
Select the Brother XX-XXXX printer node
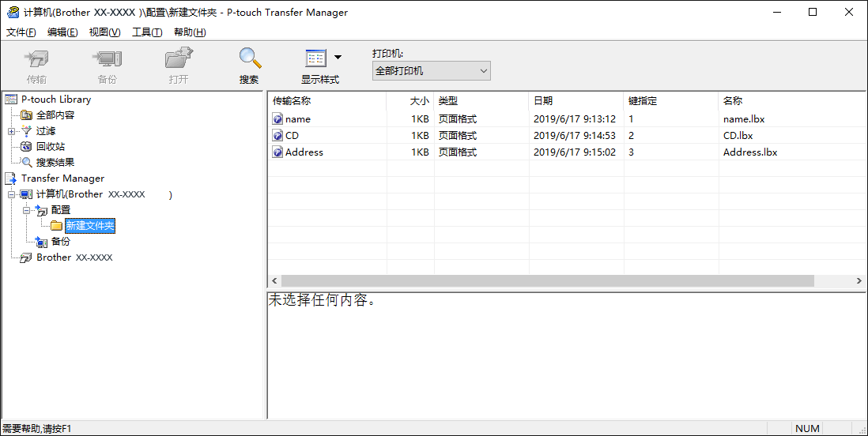pyautogui.click(x=75, y=257)
